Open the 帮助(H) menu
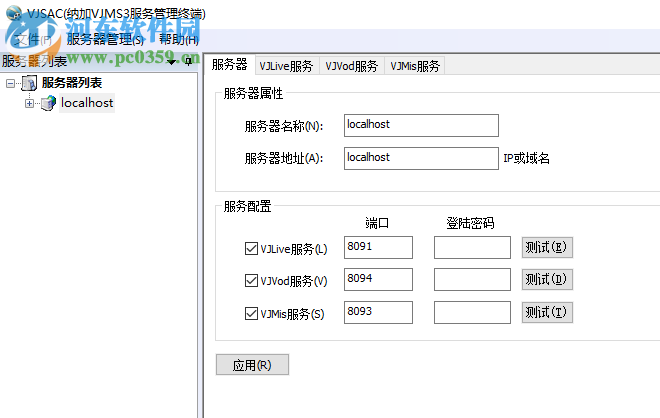Screen dimensions: 660x418 tap(179, 40)
